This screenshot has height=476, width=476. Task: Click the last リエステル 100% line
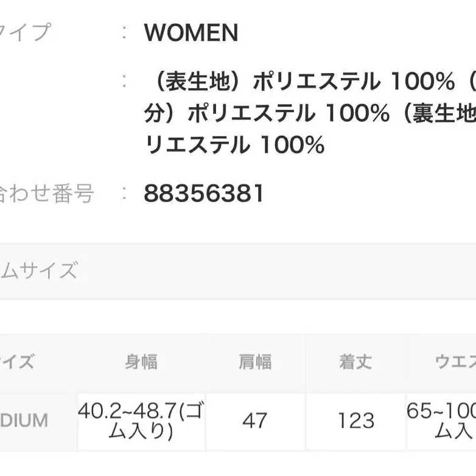pyautogui.click(x=235, y=145)
